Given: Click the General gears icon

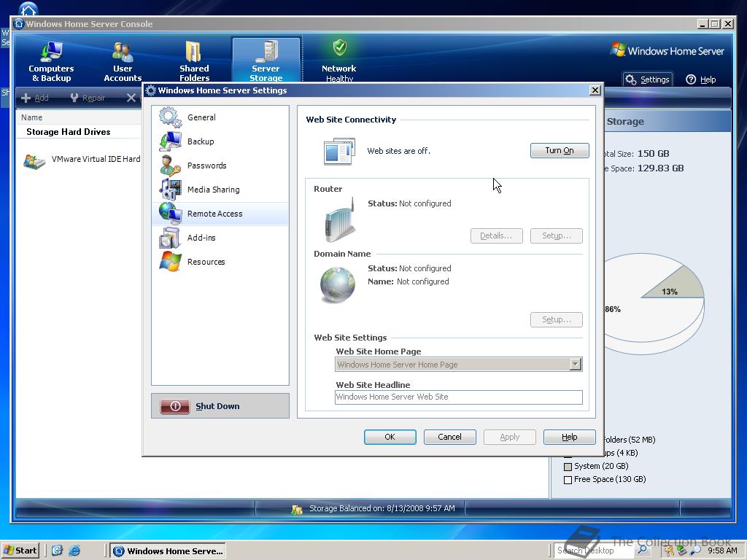Looking at the screenshot, I should pyautogui.click(x=170, y=117).
